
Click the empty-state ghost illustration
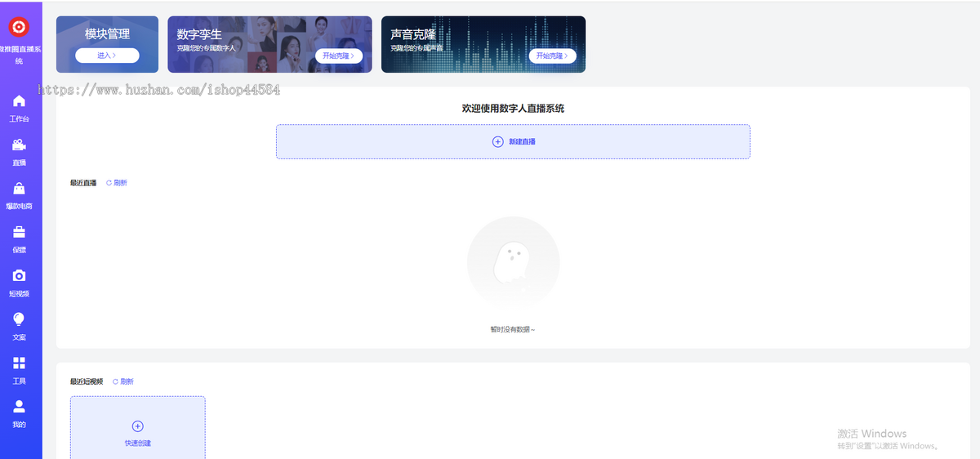click(513, 263)
